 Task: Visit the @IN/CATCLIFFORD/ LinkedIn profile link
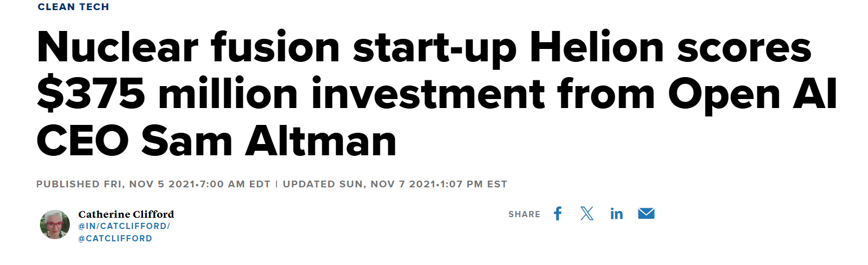tap(124, 226)
